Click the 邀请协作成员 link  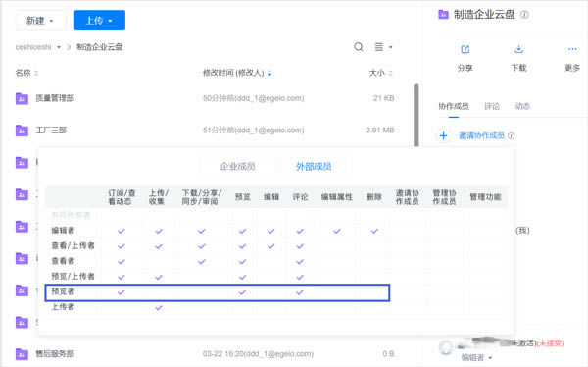(481, 135)
